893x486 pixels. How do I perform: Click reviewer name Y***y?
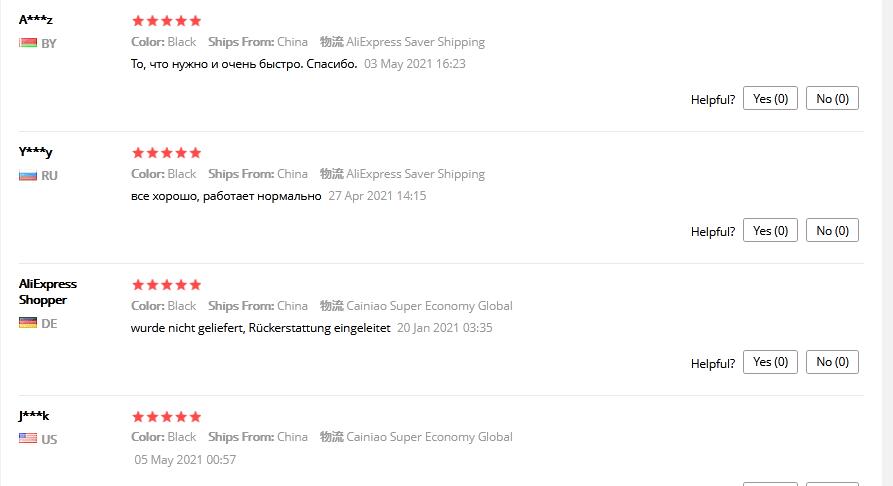[x=36, y=152]
